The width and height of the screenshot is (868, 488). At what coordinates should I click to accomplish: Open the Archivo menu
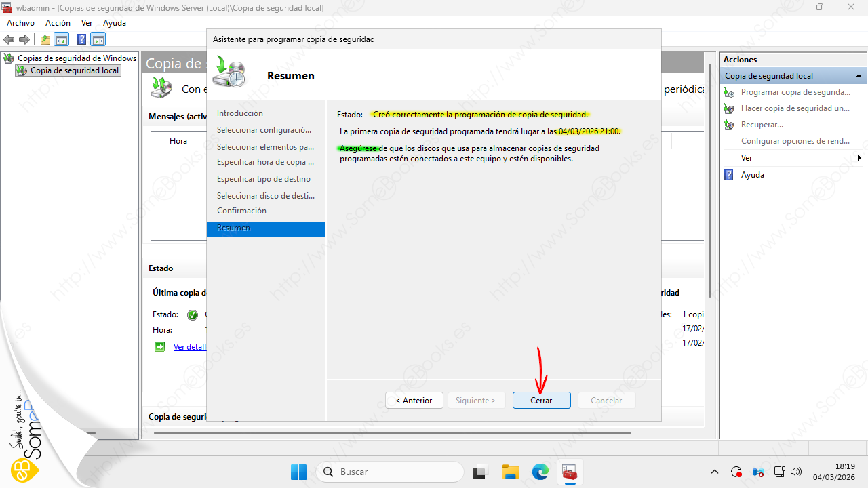click(20, 23)
